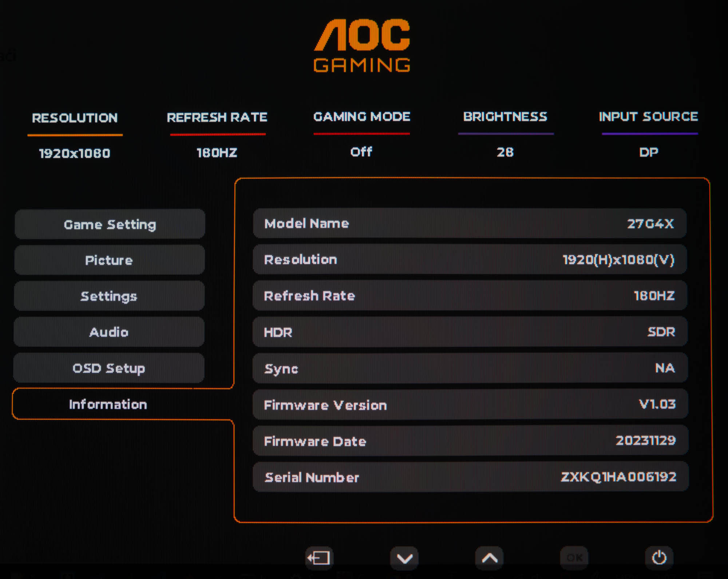The height and width of the screenshot is (579, 728).
Task: Open the Settings menu
Action: click(x=109, y=296)
